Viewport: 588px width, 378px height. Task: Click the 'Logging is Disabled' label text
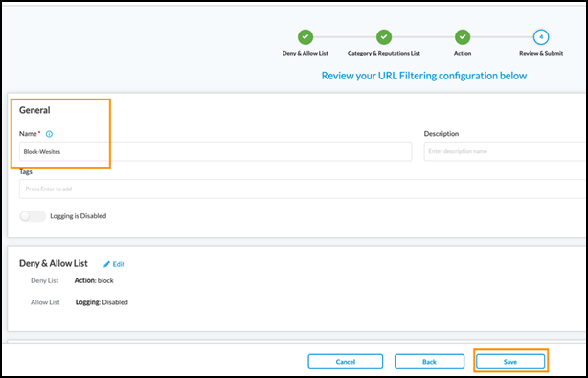78,216
